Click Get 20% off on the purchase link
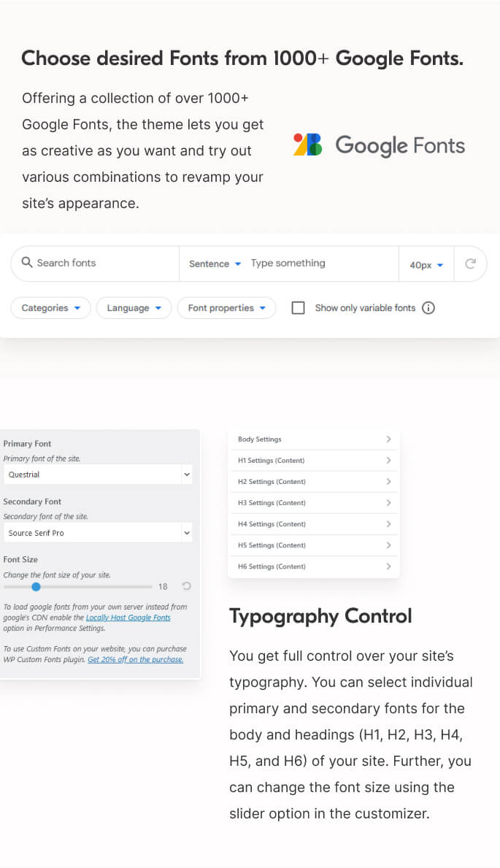The width and height of the screenshot is (500, 868). click(x=135, y=659)
